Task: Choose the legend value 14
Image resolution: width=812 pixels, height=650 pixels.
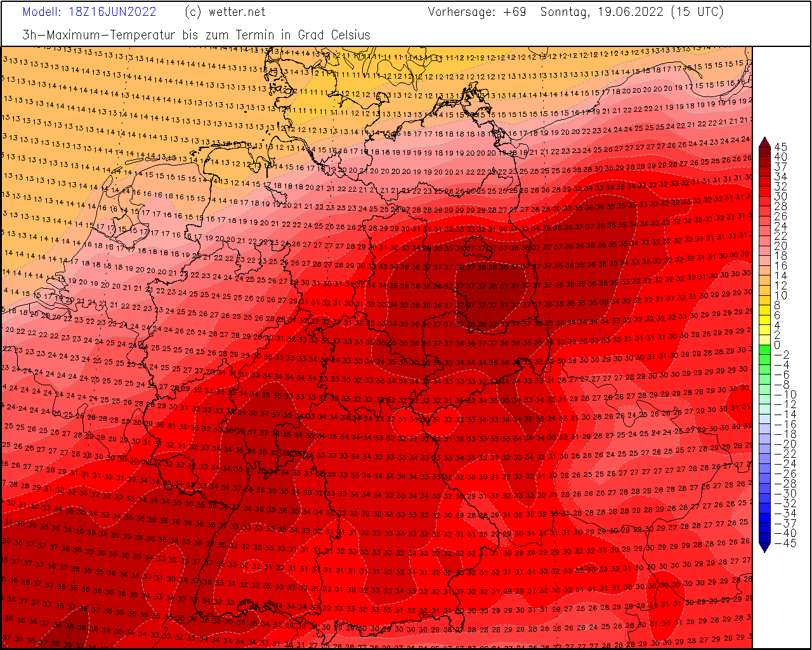Action: tap(781, 276)
